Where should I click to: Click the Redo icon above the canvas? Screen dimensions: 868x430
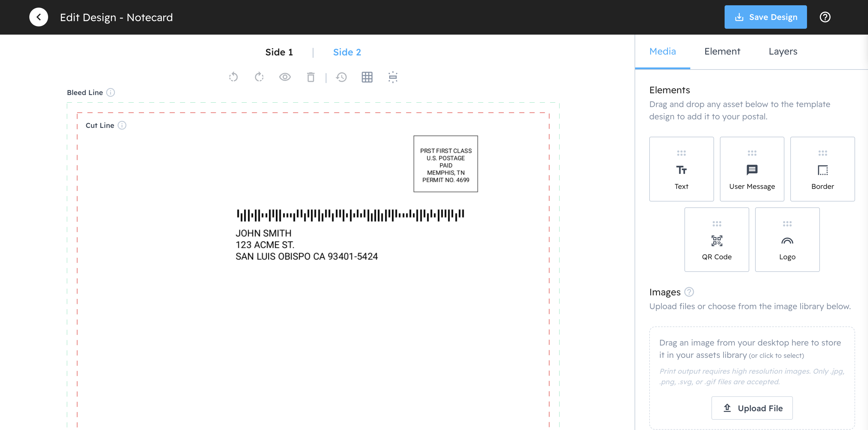(259, 77)
